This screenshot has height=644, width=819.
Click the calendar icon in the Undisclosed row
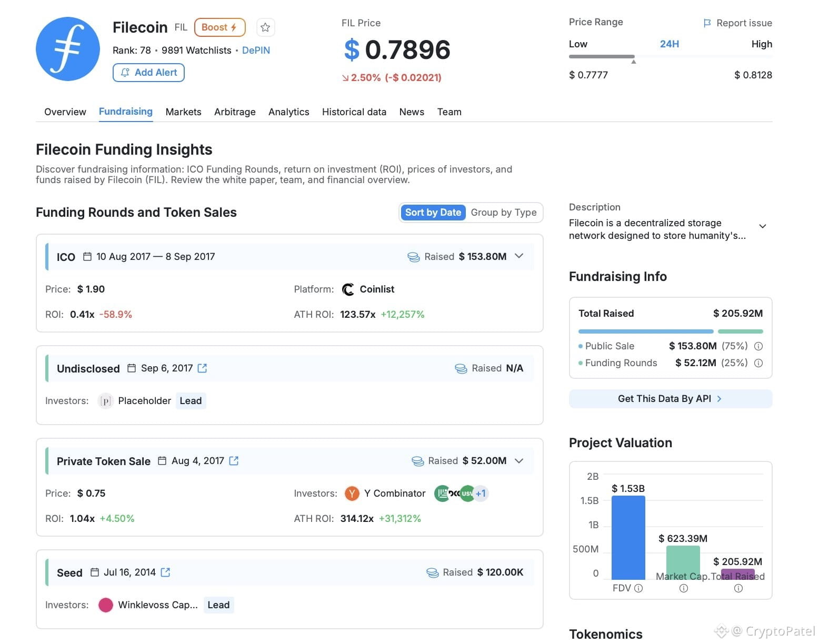click(x=132, y=368)
